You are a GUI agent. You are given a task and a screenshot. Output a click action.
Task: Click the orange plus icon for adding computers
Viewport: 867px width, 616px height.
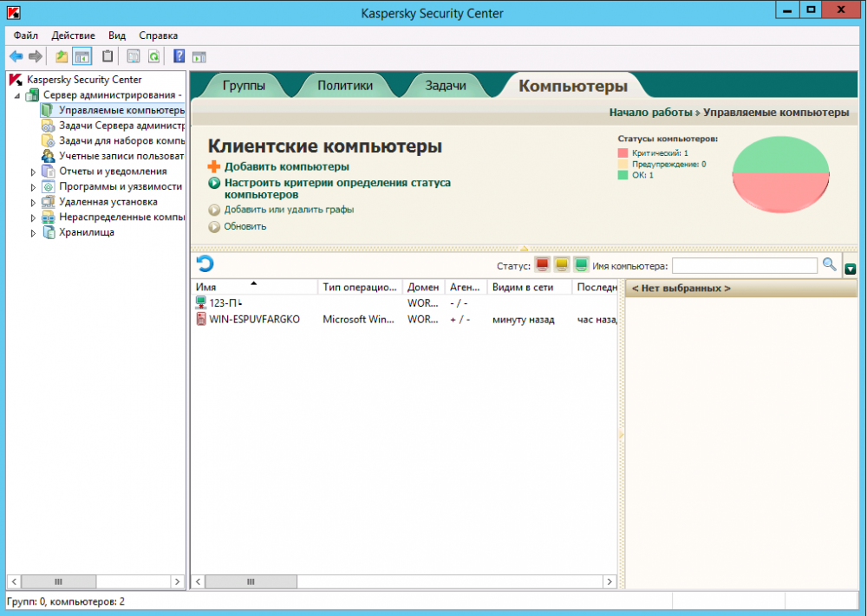tap(213, 166)
